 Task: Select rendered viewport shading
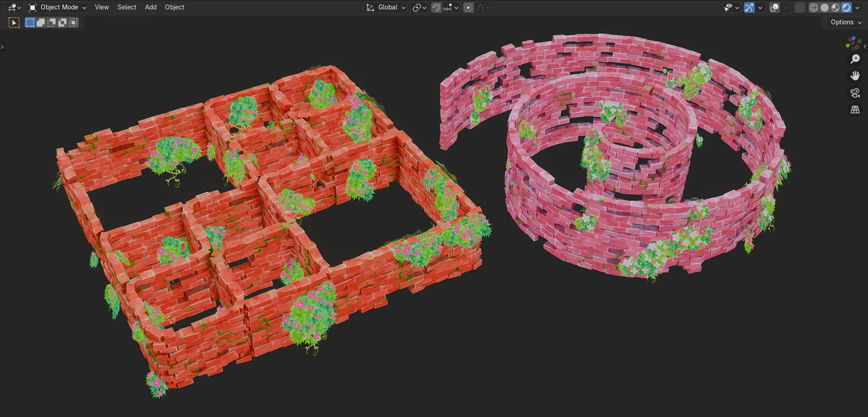click(846, 8)
